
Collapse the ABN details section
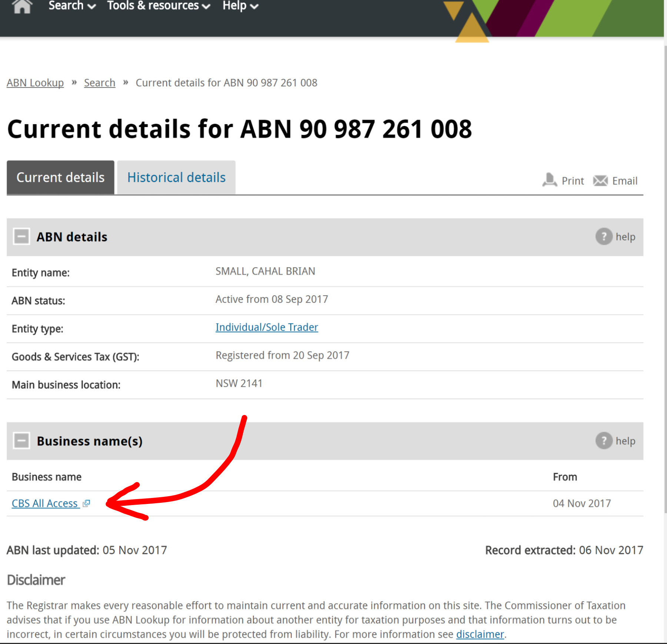tap(21, 236)
